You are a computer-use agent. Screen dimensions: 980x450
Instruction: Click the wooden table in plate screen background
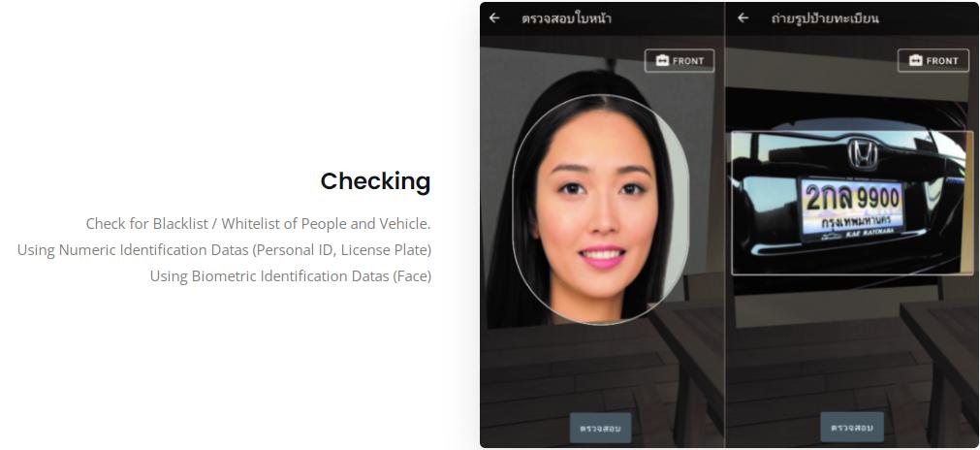point(940,363)
